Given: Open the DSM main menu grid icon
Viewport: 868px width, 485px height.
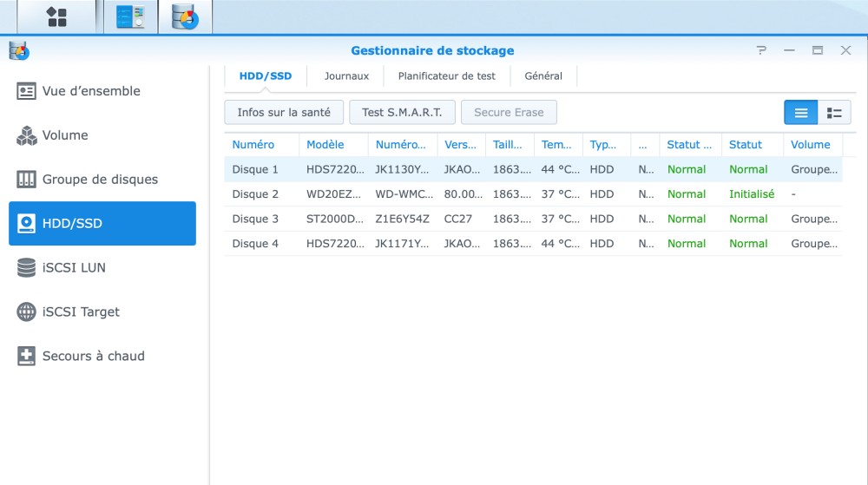Looking at the screenshot, I should tap(56, 16).
